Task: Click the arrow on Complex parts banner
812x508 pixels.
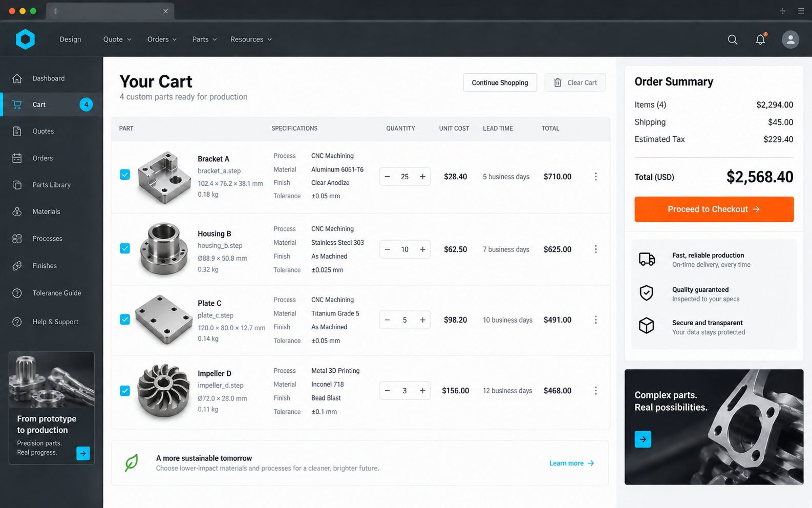Action: (x=643, y=439)
